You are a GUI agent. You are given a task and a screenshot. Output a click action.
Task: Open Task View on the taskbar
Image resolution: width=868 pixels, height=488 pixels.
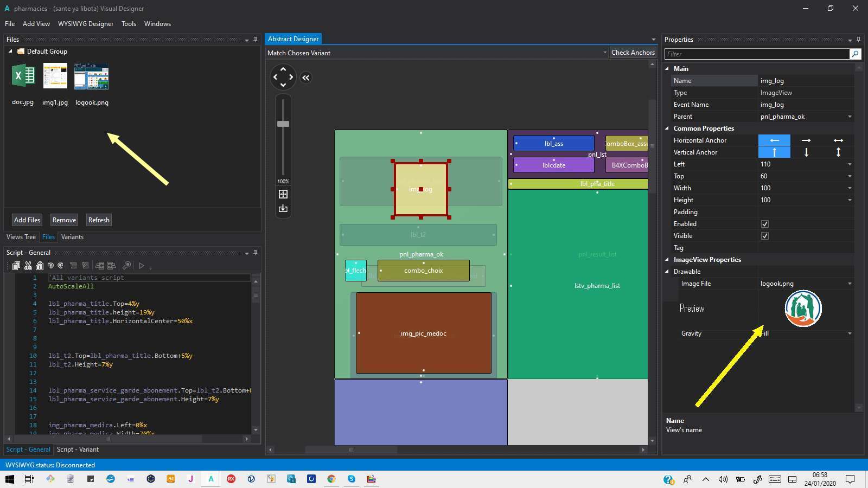pos(29,479)
